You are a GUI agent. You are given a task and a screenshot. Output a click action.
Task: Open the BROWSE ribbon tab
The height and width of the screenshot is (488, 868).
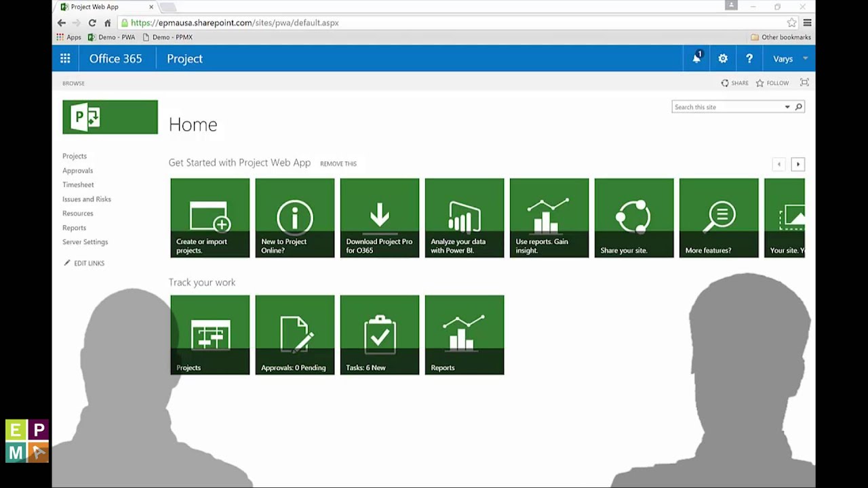tap(73, 83)
